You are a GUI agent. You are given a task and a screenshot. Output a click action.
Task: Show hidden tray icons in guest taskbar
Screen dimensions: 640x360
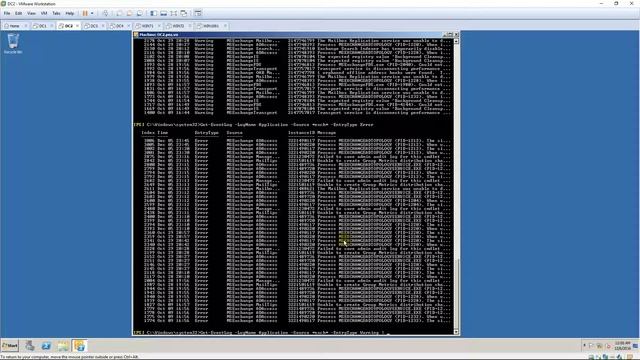tap(584, 346)
